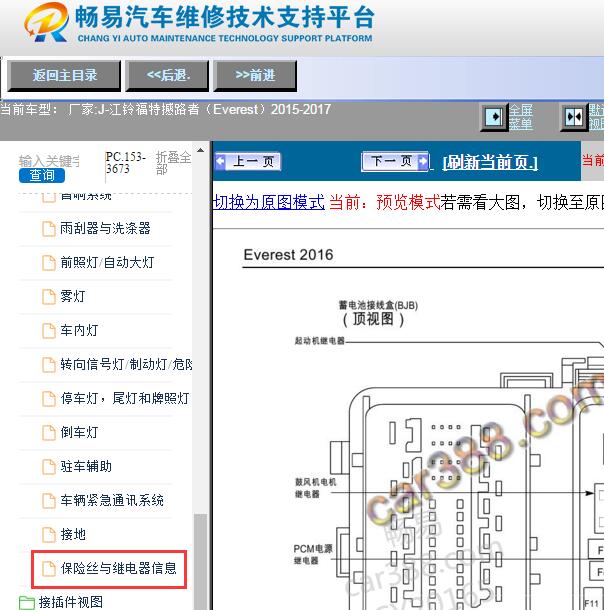Click the full-screen menu arrow icon
Image resolution: width=604 pixels, height=610 pixels.
tap(495, 117)
